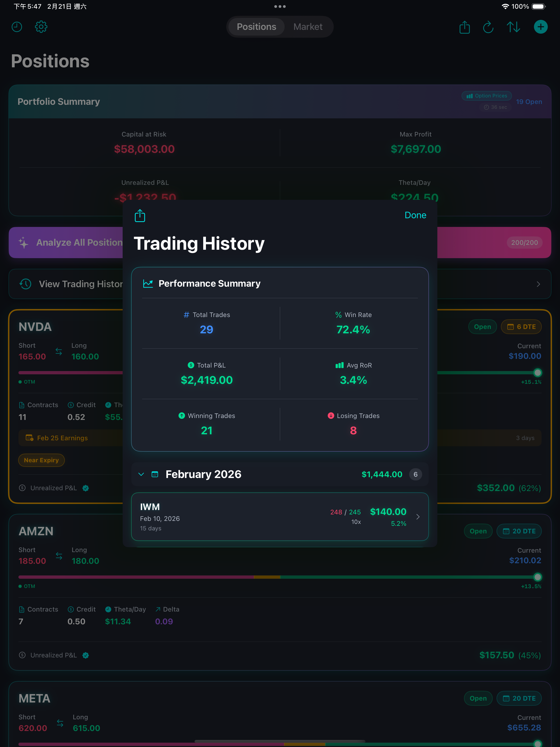Tap the Total P&L value $2,419.00
The image size is (560, 747).
(x=206, y=380)
